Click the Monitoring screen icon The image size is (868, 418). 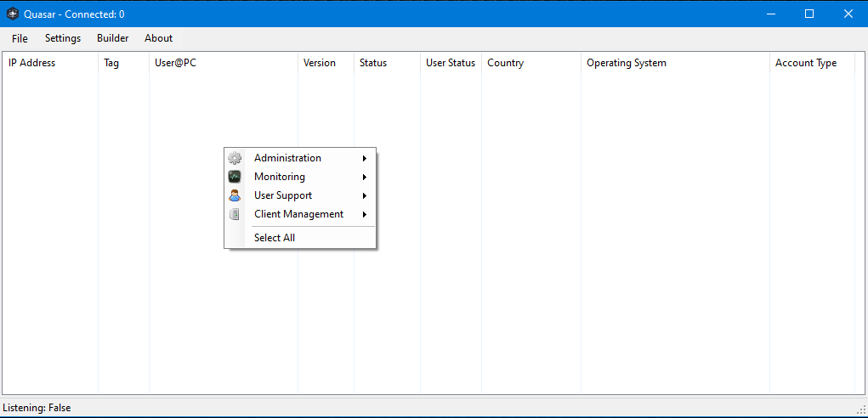pos(235,177)
